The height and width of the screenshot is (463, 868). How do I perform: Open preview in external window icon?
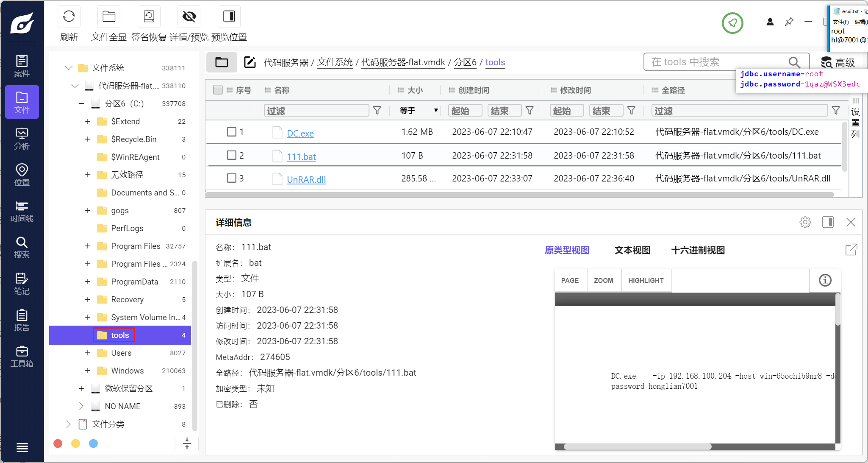pos(851,250)
